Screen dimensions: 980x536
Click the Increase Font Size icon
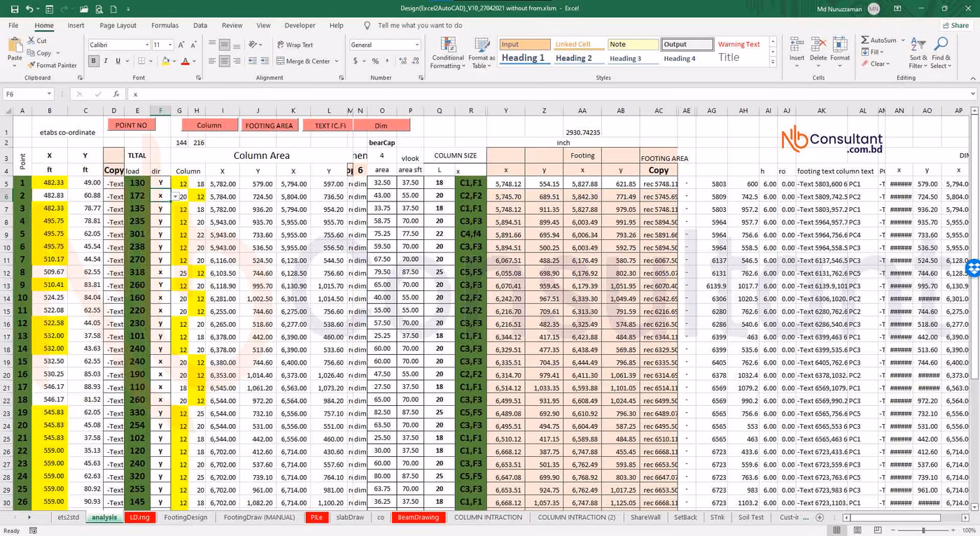(181, 45)
